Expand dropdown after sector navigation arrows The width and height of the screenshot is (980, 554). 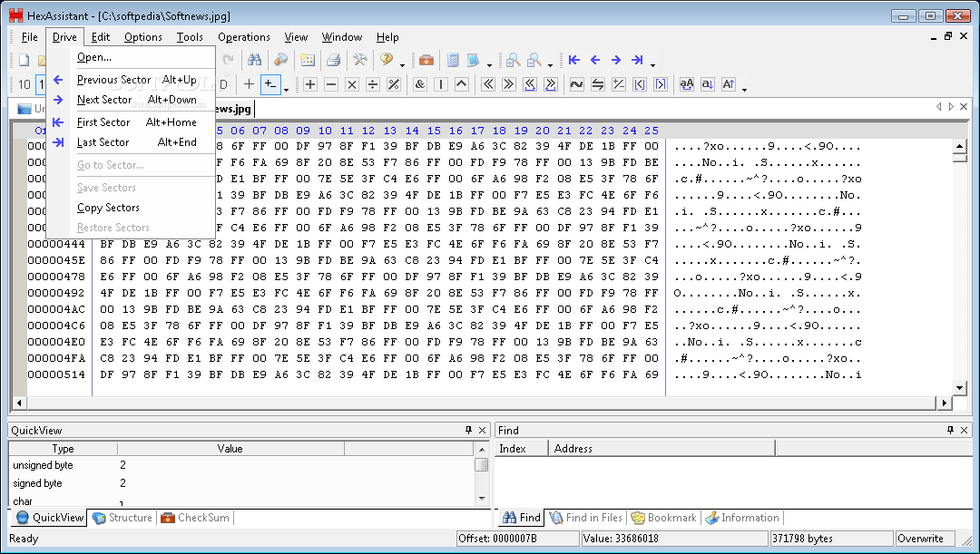(x=652, y=63)
